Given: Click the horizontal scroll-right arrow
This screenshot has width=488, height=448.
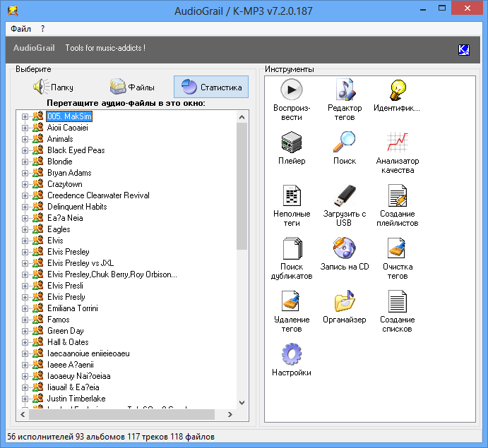Looking at the screenshot, I should coord(230,414).
